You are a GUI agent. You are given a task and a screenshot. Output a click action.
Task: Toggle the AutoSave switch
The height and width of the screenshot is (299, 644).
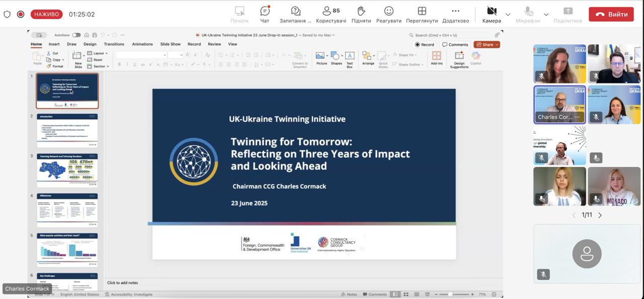point(76,35)
